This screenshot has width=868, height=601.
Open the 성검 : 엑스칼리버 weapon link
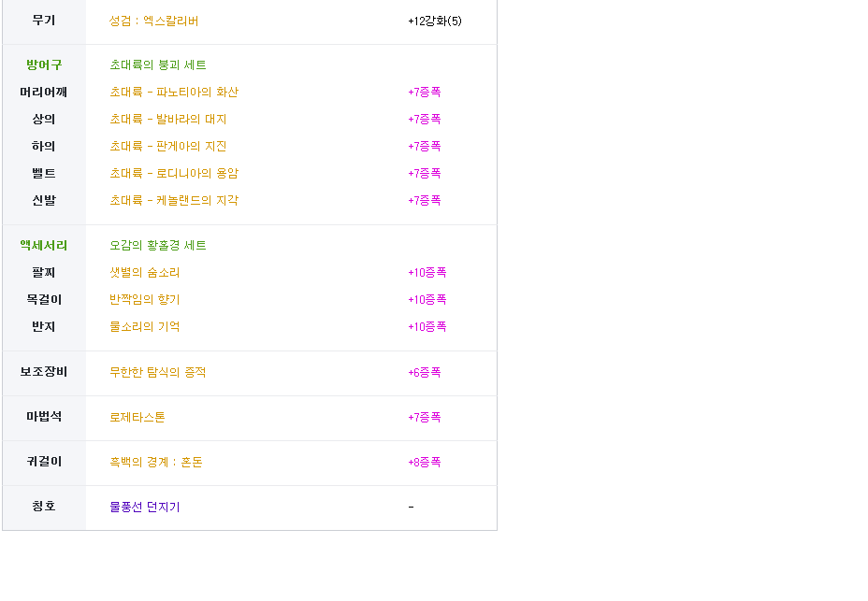[x=153, y=21]
